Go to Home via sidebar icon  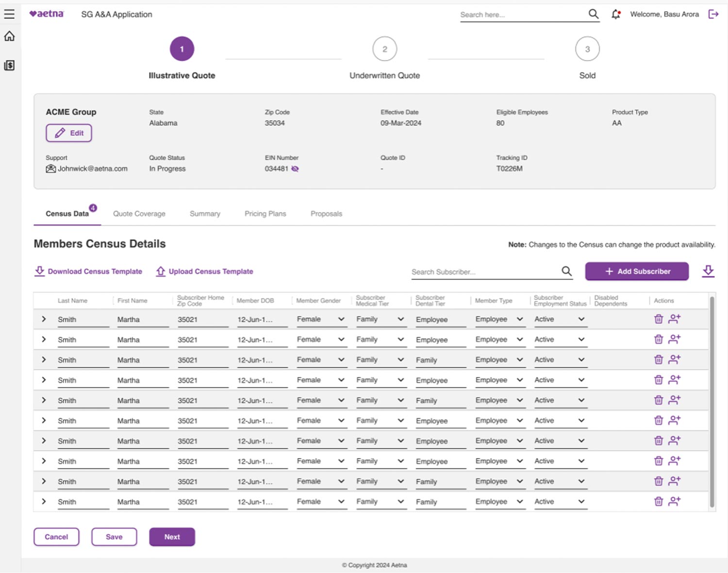coord(9,36)
